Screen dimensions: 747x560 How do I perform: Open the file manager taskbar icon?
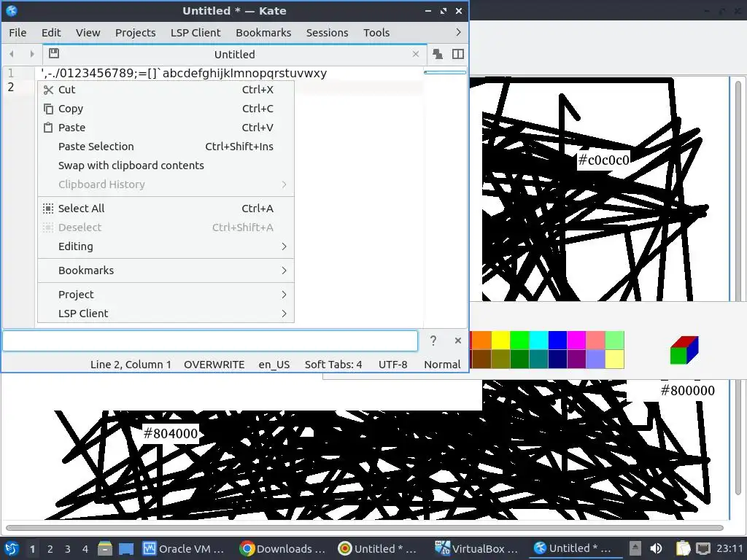pyautogui.click(x=105, y=548)
